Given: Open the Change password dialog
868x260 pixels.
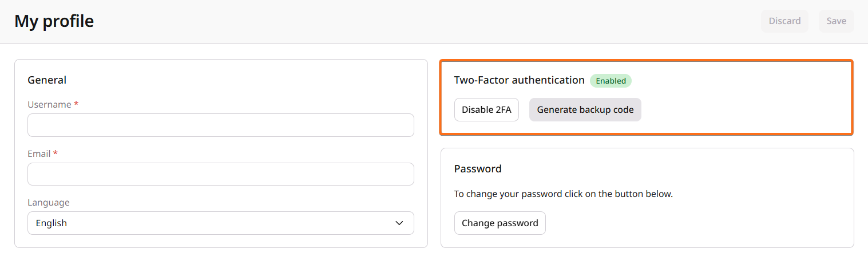Looking at the screenshot, I should point(500,223).
